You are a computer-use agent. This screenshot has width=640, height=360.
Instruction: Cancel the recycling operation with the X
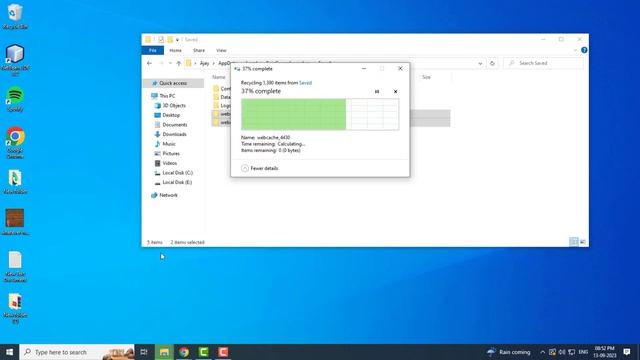pos(395,91)
